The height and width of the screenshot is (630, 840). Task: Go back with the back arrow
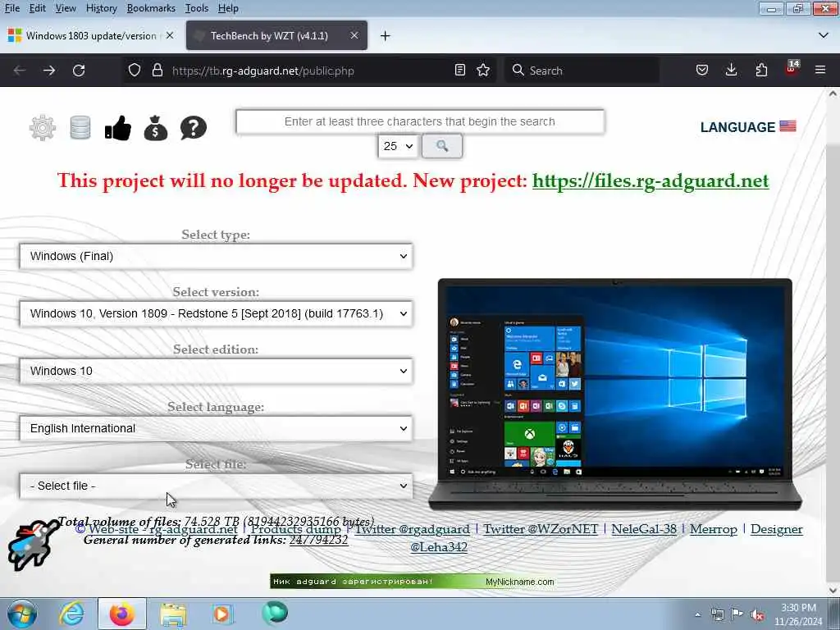coord(20,71)
